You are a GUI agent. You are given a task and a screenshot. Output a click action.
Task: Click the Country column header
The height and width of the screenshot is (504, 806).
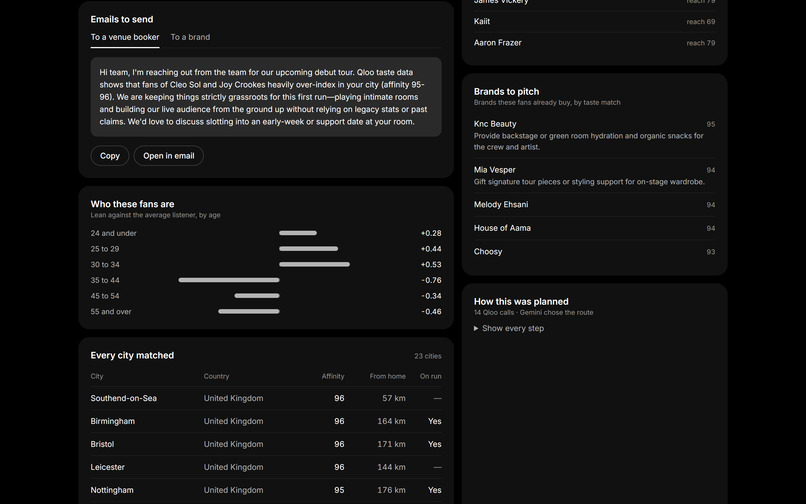pos(216,376)
